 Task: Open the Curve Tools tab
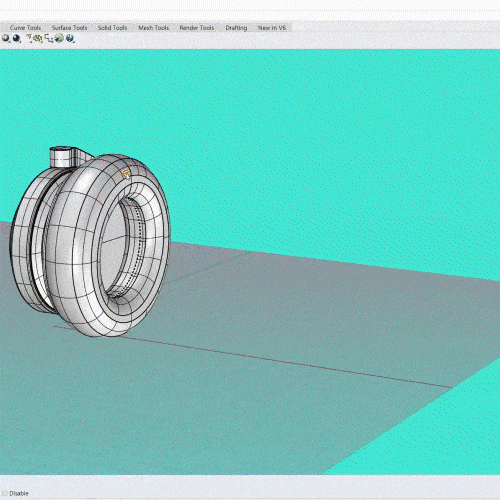tap(25, 28)
